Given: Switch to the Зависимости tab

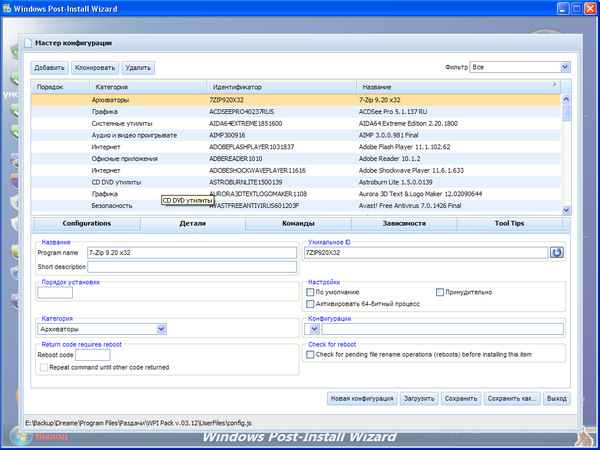Looking at the screenshot, I should point(404,223).
